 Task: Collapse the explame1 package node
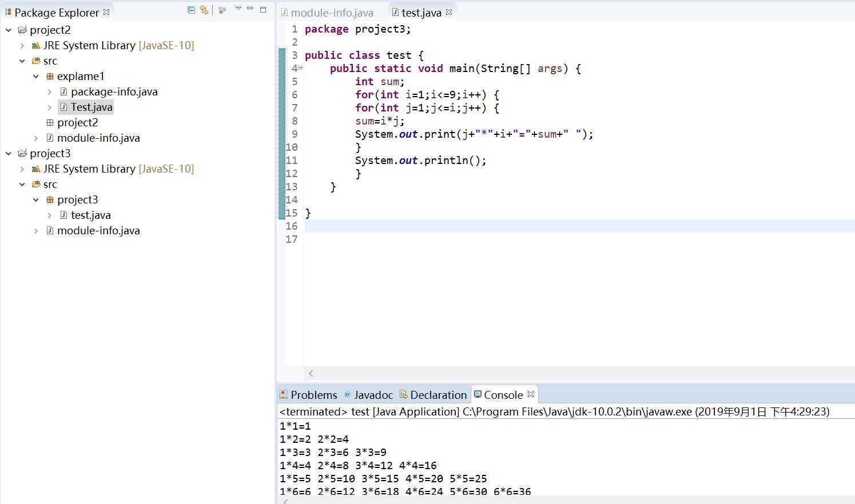point(36,76)
